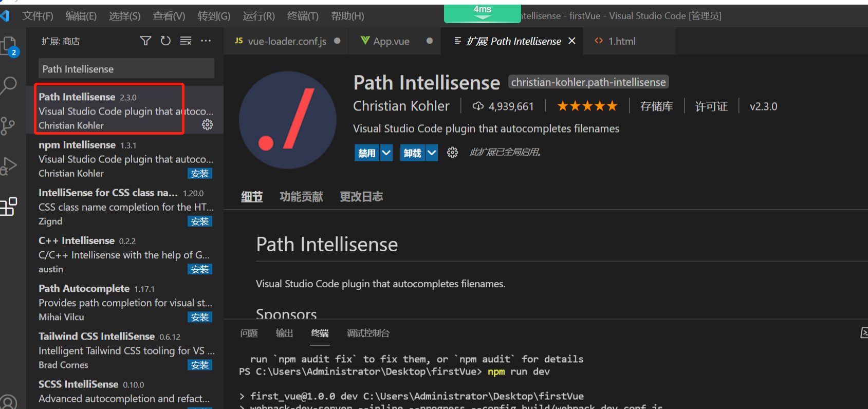
Task: Open the 许可证 License link
Action: (711, 106)
